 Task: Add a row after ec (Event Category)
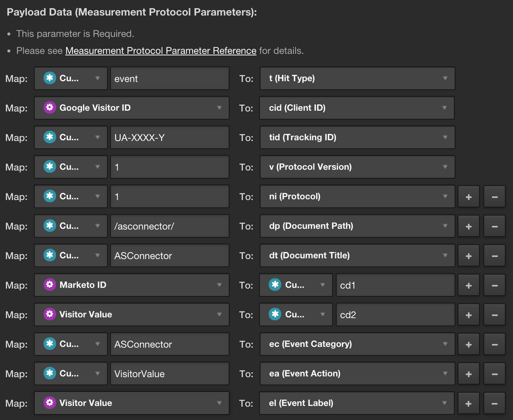pyautogui.click(x=468, y=345)
